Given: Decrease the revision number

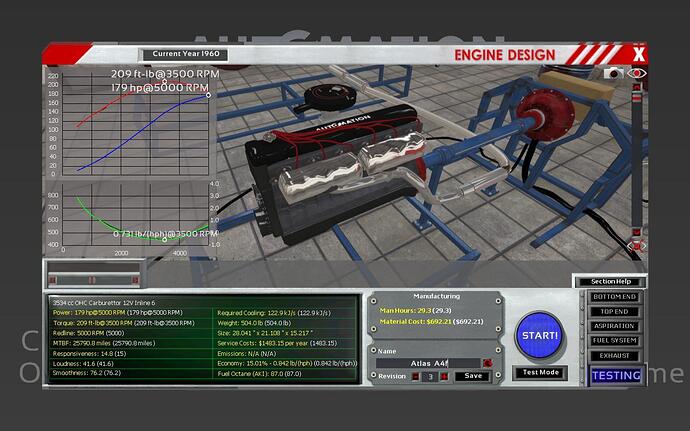Looking at the screenshot, I should [x=413, y=376].
